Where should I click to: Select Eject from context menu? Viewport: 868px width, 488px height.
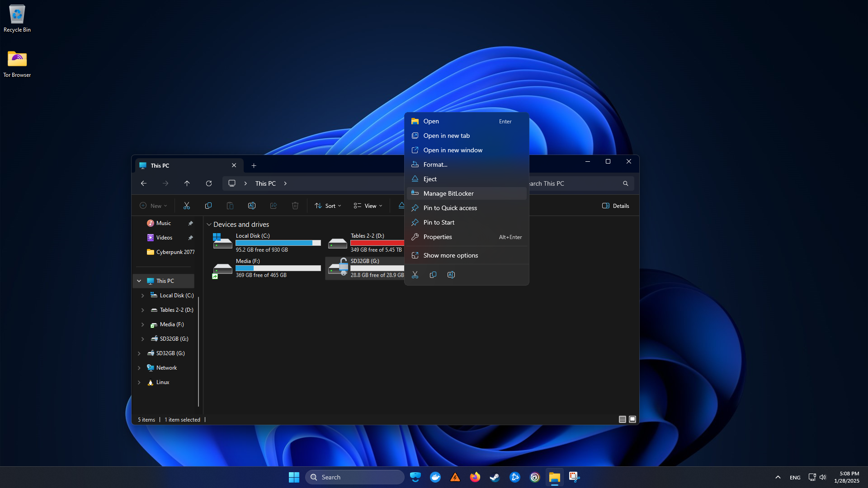pyautogui.click(x=467, y=179)
